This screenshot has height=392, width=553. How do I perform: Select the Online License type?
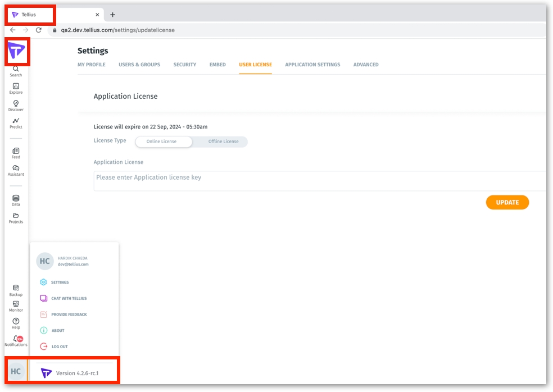pos(162,142)
